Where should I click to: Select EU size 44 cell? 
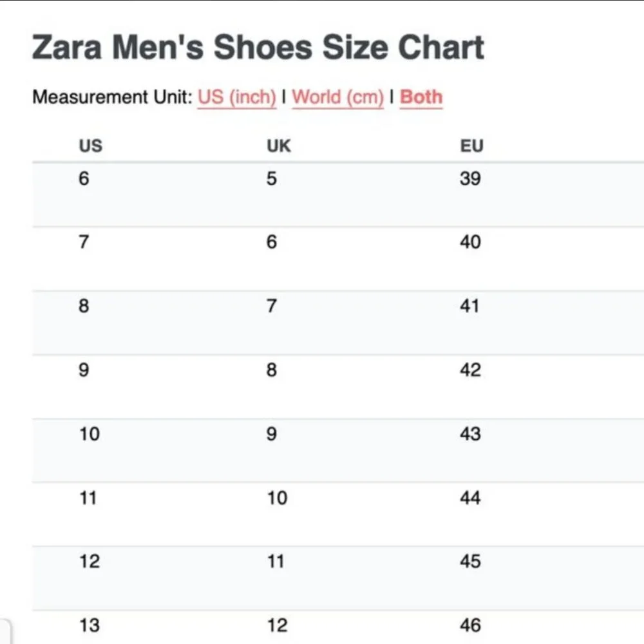(470, 498)
